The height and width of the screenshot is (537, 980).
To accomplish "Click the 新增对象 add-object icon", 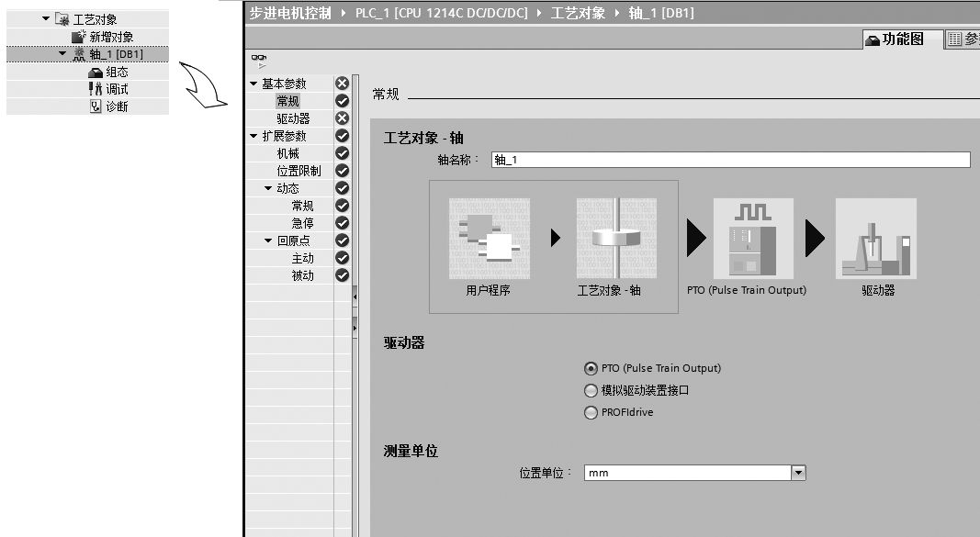I will click(79, 36).
